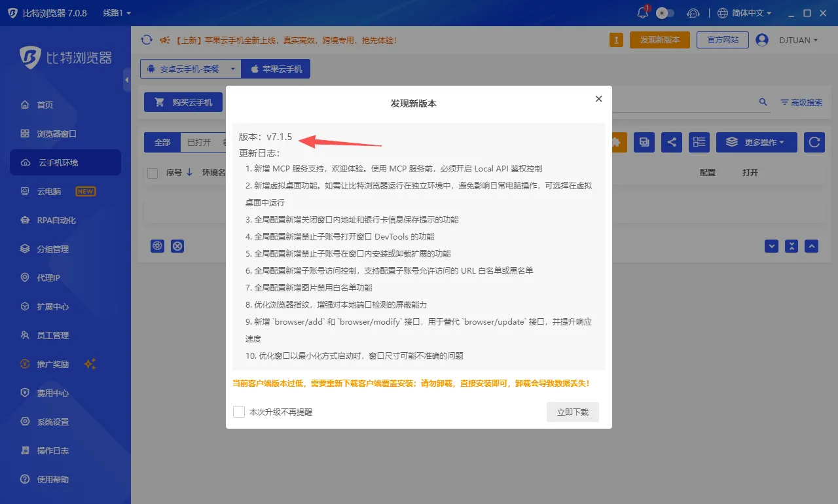Click the save disk icon in toolbar
The height and width of the screenshot is (504, 838).
(x=644, y=142)
